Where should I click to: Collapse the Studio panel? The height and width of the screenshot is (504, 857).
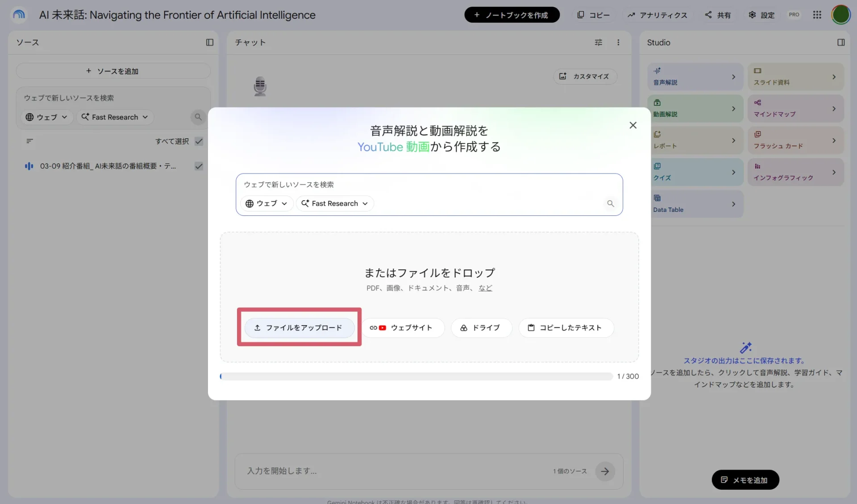[841, 42]
